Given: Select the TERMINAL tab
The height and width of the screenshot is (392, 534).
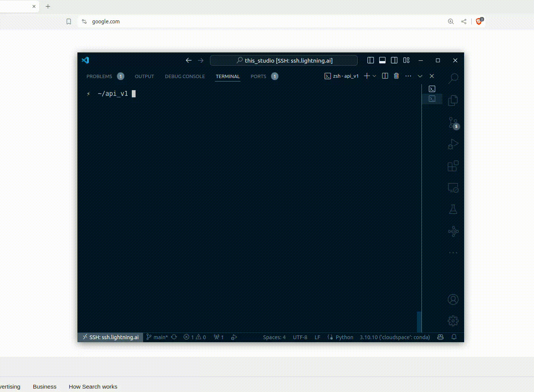Looking at the screenshot, I should point(228,76).
